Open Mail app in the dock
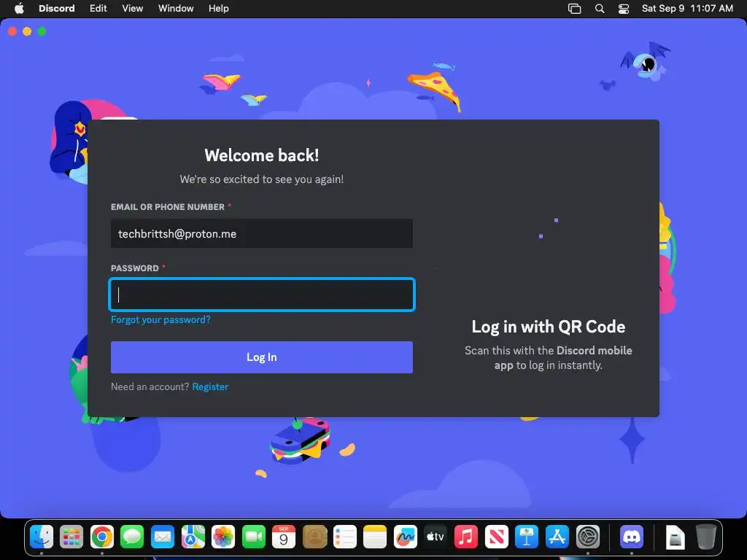 (163, 537)
